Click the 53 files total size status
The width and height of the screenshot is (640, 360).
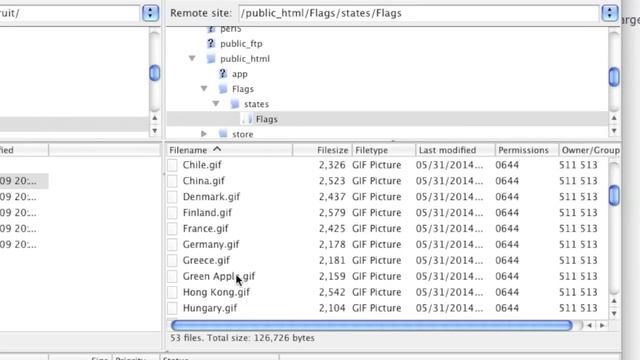tap(242, 338)
